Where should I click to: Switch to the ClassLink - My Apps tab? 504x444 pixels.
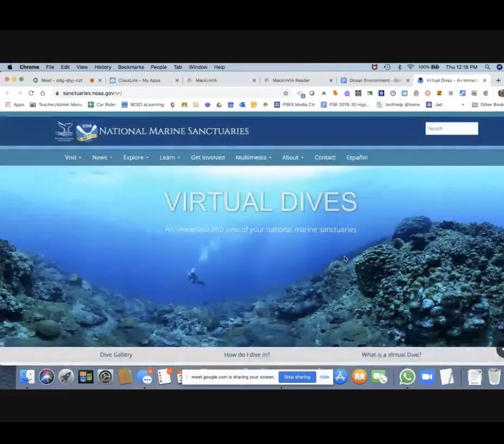pos(139,80)
